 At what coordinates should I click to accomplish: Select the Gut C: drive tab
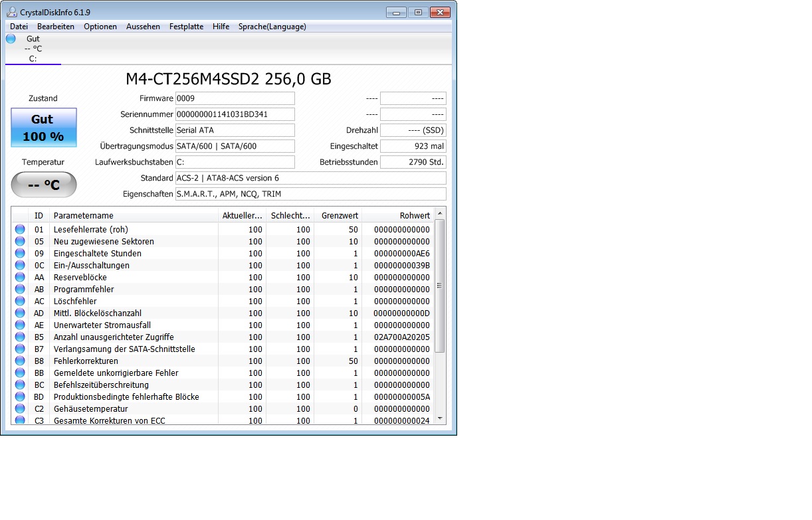pos(33,48)
